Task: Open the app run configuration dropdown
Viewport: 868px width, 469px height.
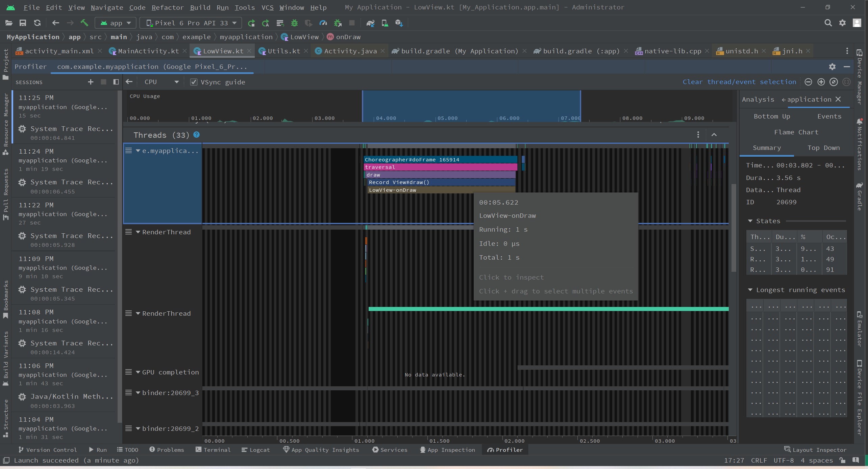Action: (116, 23)
